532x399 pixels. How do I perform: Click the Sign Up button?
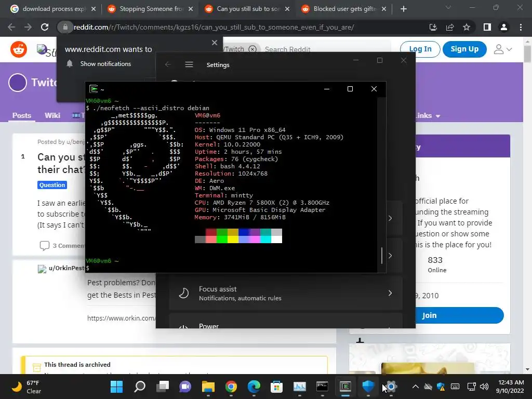pos(464,49)
